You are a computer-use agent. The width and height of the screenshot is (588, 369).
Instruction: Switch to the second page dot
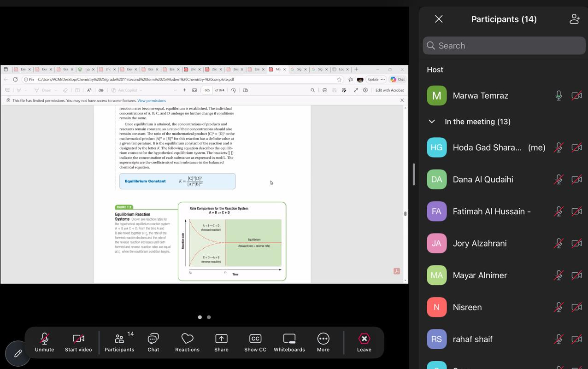click(x=209, y=317)
